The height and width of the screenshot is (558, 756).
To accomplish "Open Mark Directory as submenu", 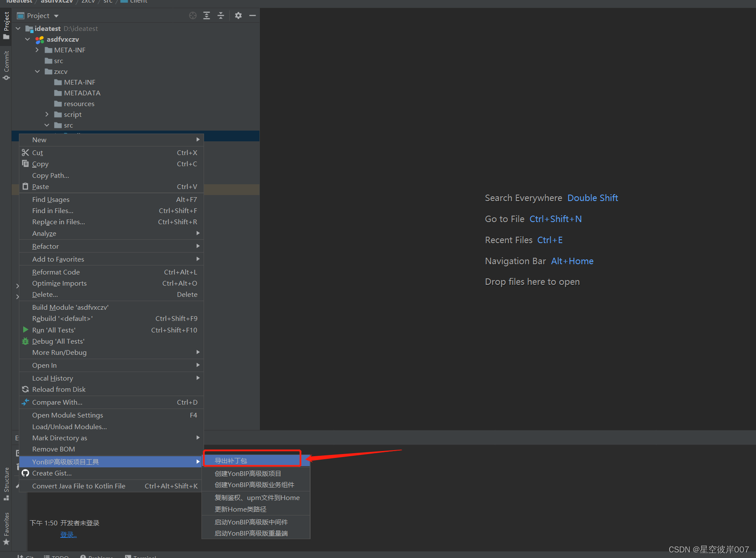I will 111,438.
